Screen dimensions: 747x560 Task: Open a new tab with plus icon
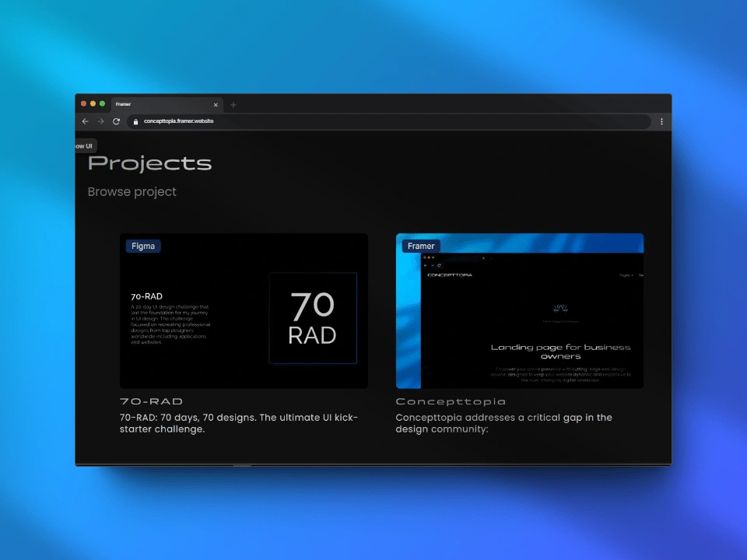[233, 105]
